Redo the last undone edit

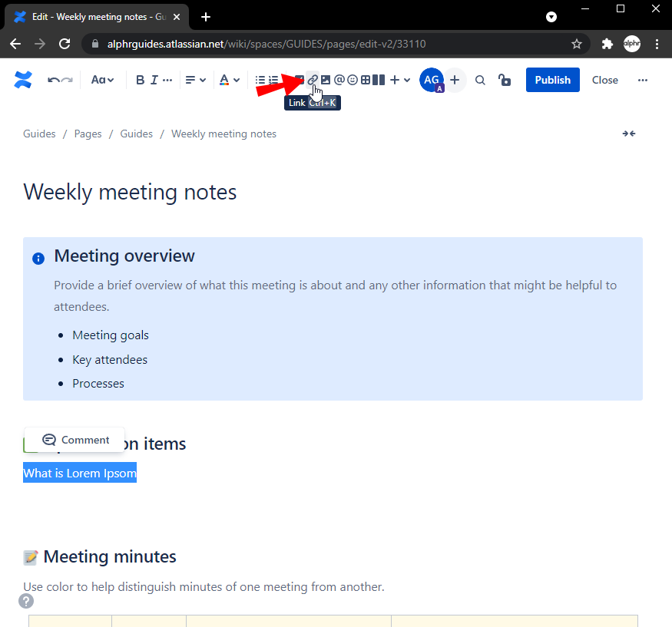(67, 80)
